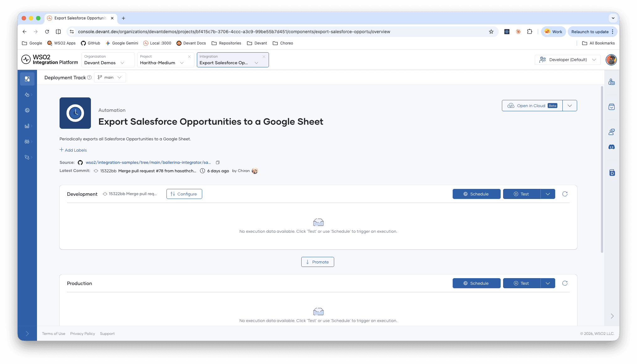
Task: Click Configure in Development environment
Action: click(x=184, y=194)
